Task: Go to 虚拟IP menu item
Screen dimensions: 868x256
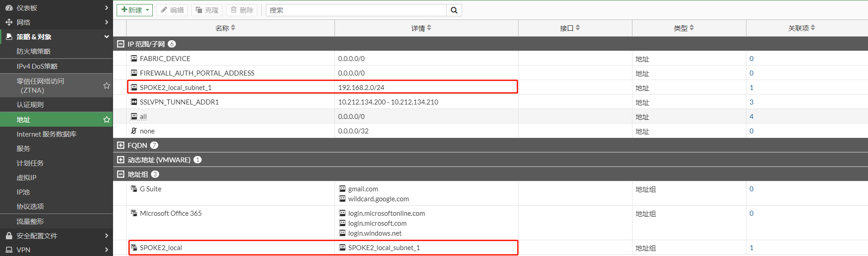Action: point(27,178)
